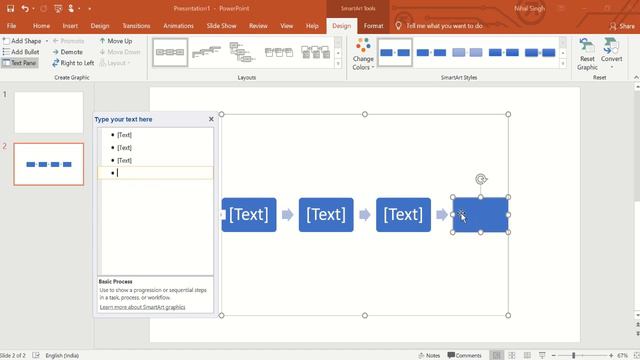The image size is (640, 360).
Task: Switch to the Insert tab
Action: [70, 26]
